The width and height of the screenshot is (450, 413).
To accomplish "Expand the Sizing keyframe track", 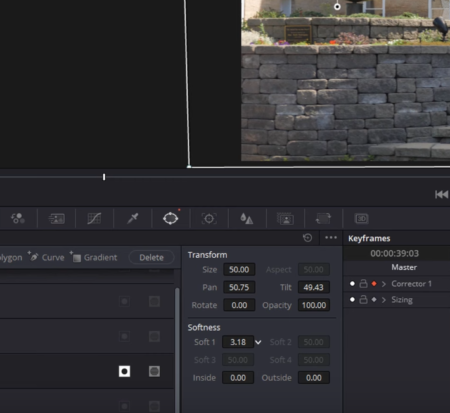I will coord(384,300).
